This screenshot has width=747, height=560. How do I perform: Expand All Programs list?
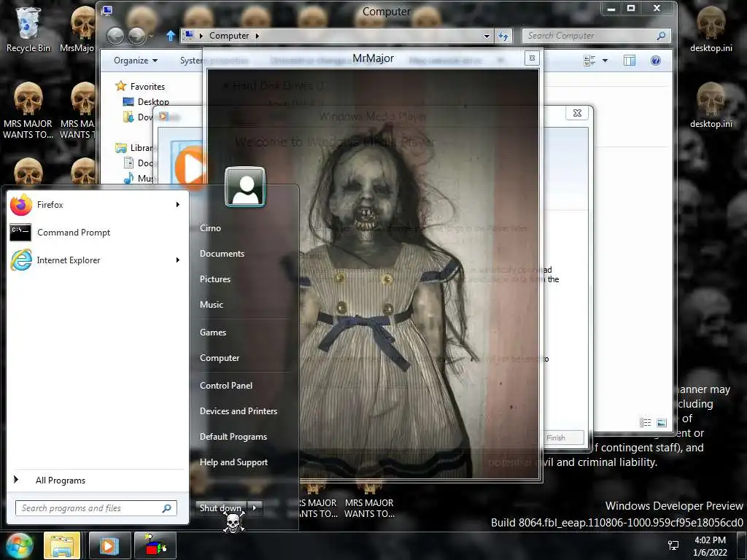coord(61,481)
